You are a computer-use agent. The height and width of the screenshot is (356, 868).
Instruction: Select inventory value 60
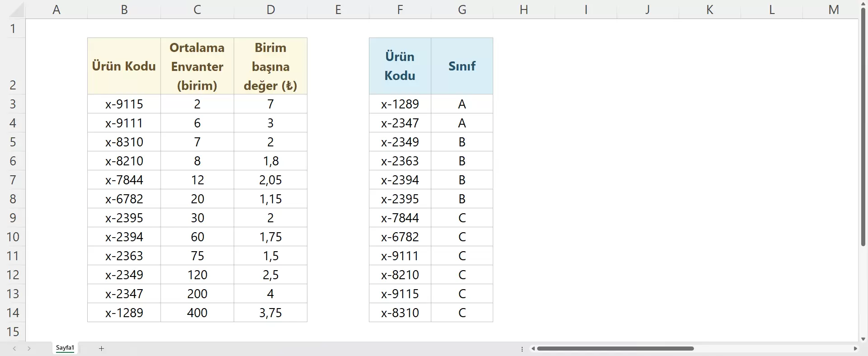pos(197,237)
